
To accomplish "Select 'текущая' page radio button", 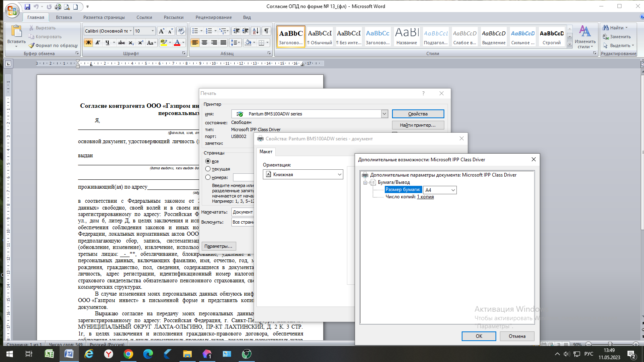I will pyautogui.click(x=208, y=169).
